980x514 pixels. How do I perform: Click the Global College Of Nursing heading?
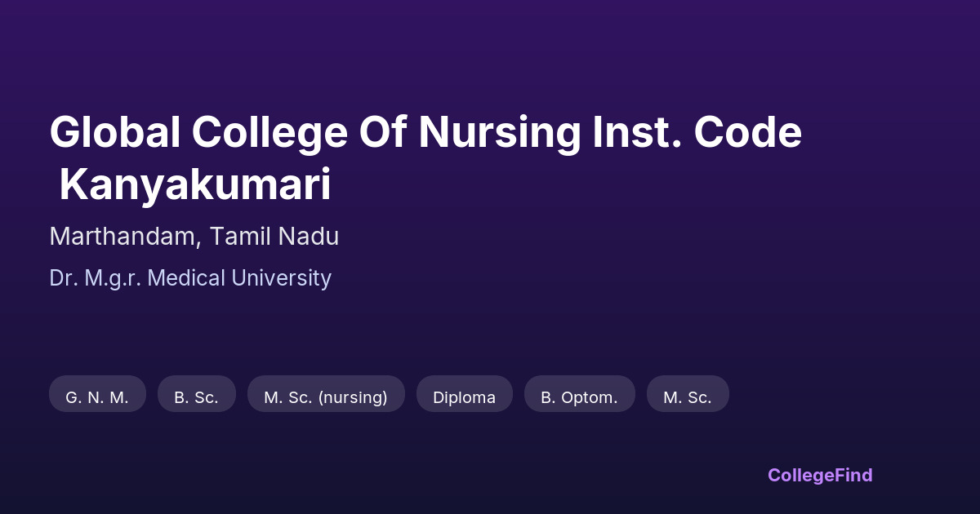click(425, 133)
